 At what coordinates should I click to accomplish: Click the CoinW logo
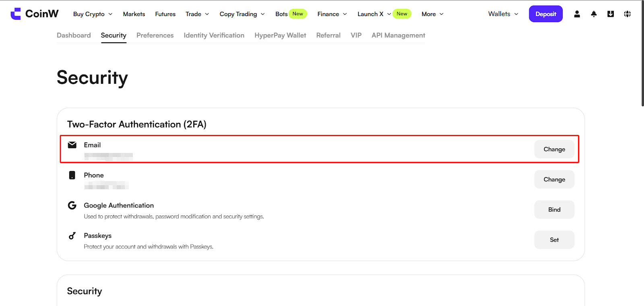[35, 14]
